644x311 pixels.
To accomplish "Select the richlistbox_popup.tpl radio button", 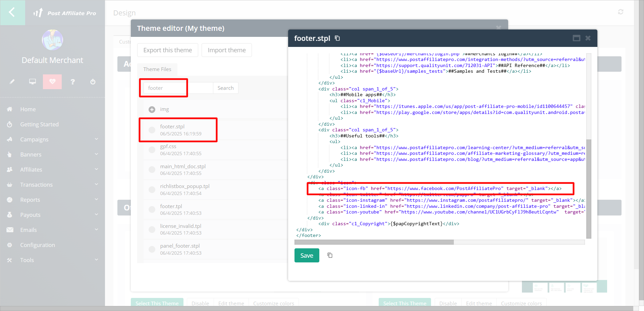I will [152, 190].
